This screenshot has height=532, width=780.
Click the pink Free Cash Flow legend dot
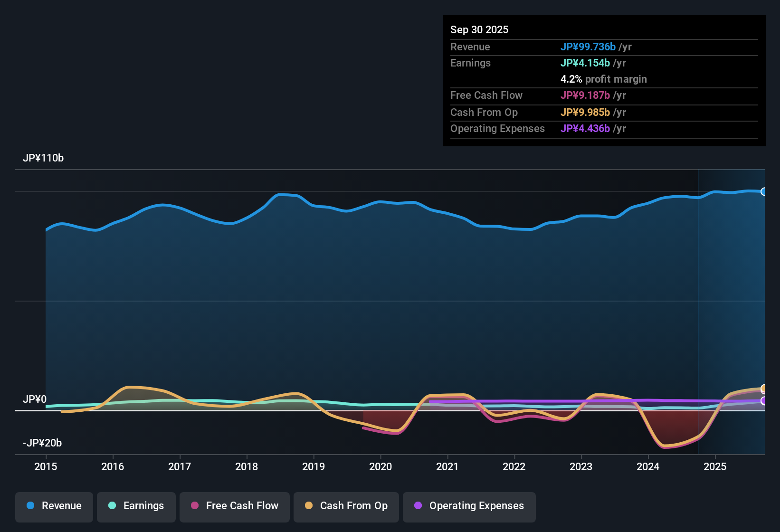pos(194,506)
